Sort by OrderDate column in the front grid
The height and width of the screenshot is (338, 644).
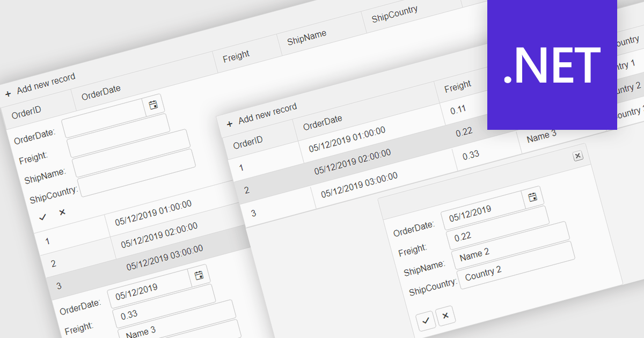323,122
